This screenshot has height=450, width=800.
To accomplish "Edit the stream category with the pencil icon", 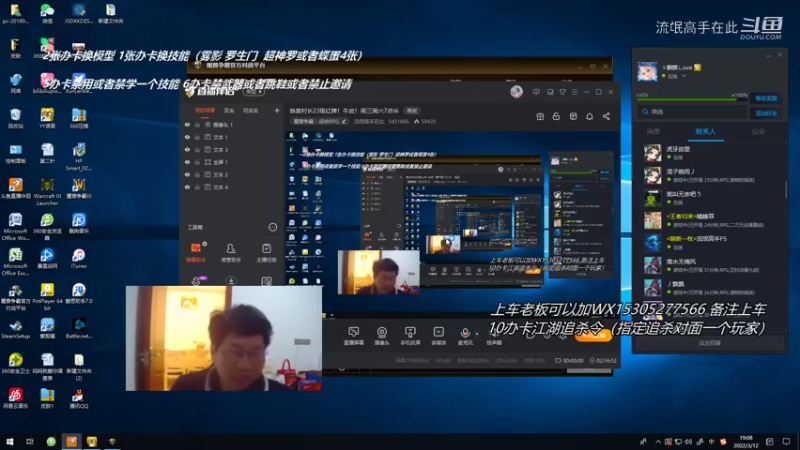I will (x=344, y=121).
